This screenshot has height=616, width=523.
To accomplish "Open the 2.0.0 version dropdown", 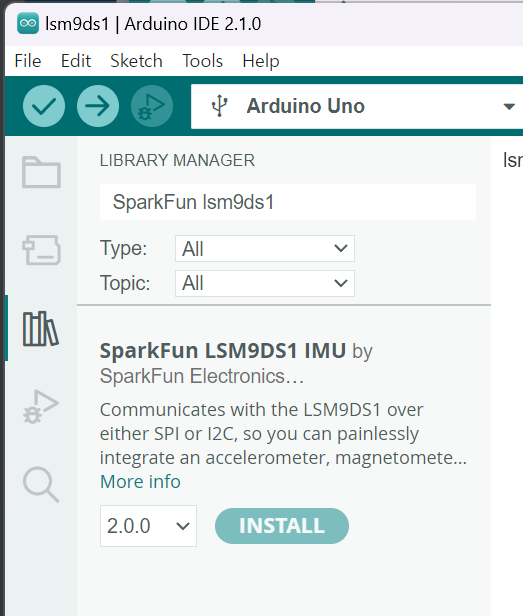I will coord(148,526).
